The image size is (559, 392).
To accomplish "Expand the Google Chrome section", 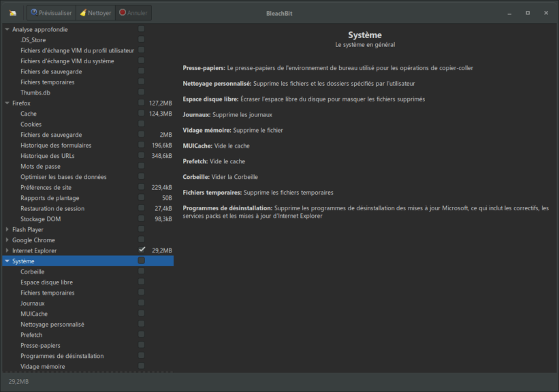I will [7, 240].
